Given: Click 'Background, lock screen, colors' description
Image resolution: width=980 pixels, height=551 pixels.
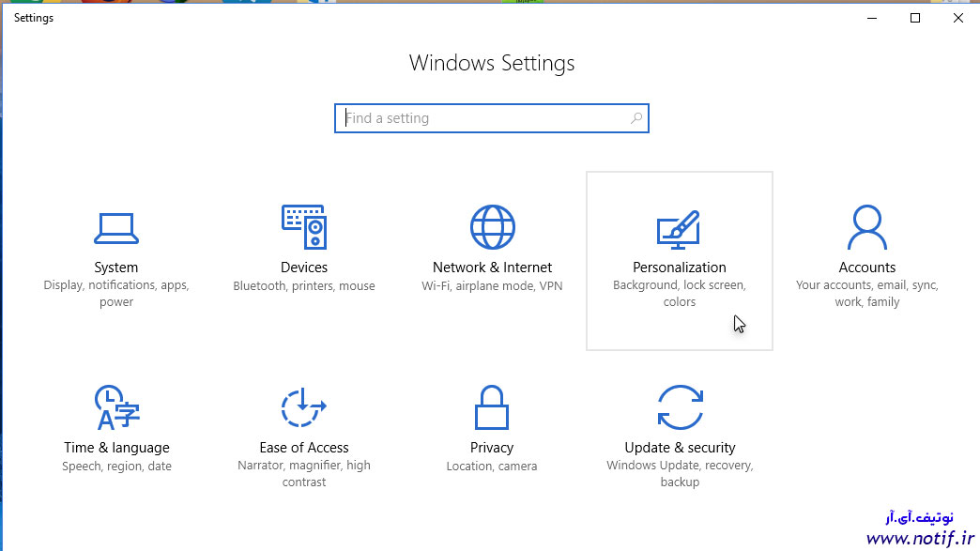Looking at the screenshot, I should (x=680, y=293).
